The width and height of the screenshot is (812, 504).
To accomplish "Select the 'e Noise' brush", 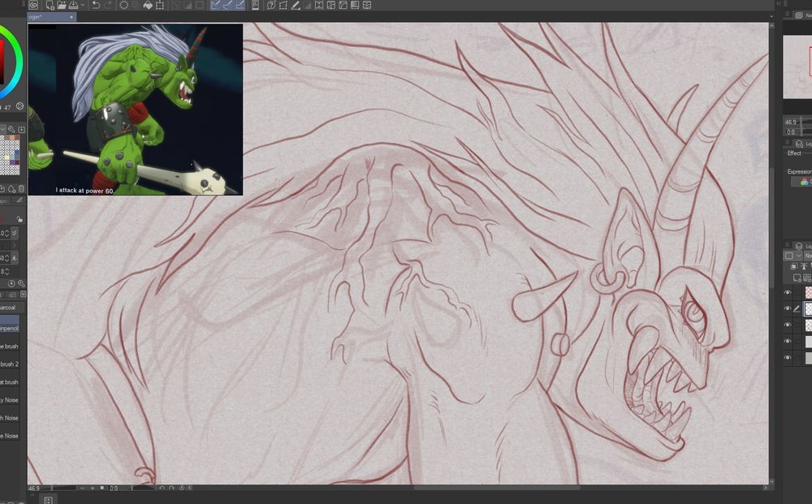I will click(x=10, y=436).
